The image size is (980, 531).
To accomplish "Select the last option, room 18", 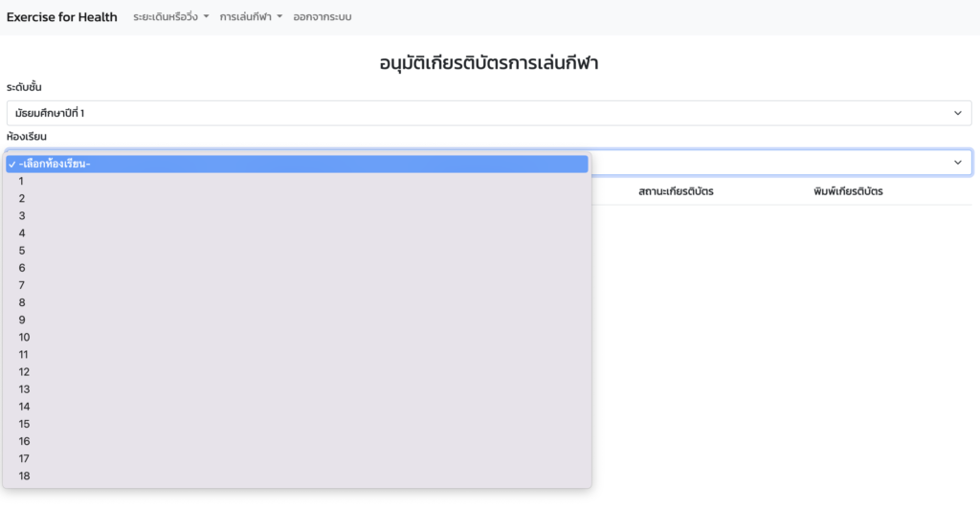I will [297, 476].
